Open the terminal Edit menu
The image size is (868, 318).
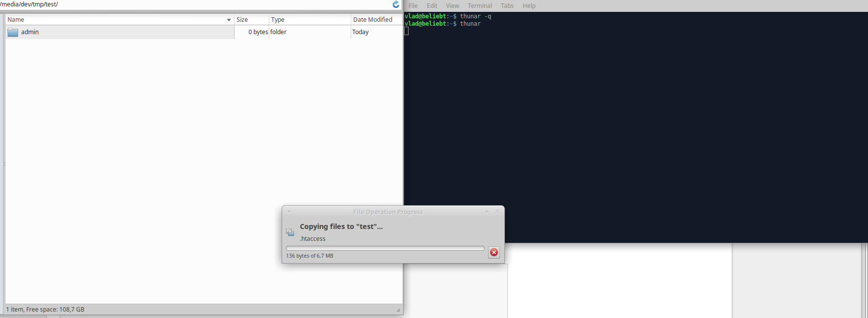pos(432,6)
